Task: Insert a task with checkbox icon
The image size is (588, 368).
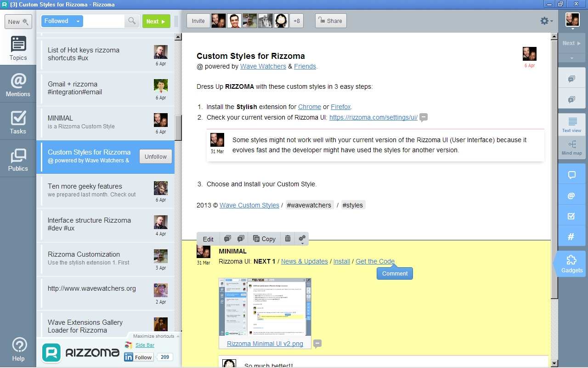Action: tap(572, 216)
